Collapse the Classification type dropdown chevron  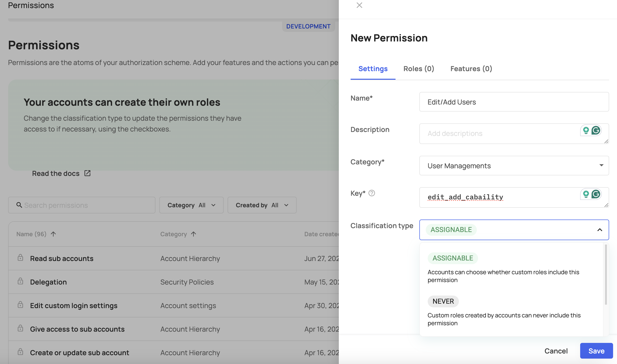click(600, 230)
